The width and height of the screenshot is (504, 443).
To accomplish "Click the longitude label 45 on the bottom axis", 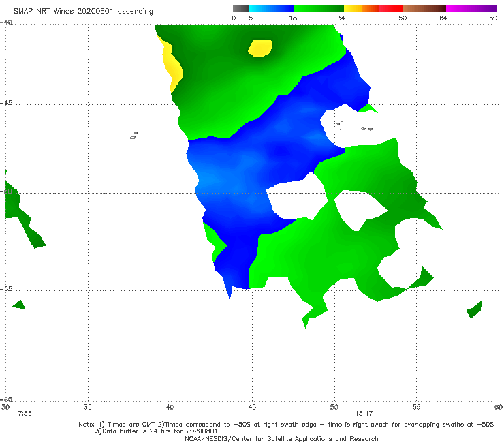I will (252, 407).
